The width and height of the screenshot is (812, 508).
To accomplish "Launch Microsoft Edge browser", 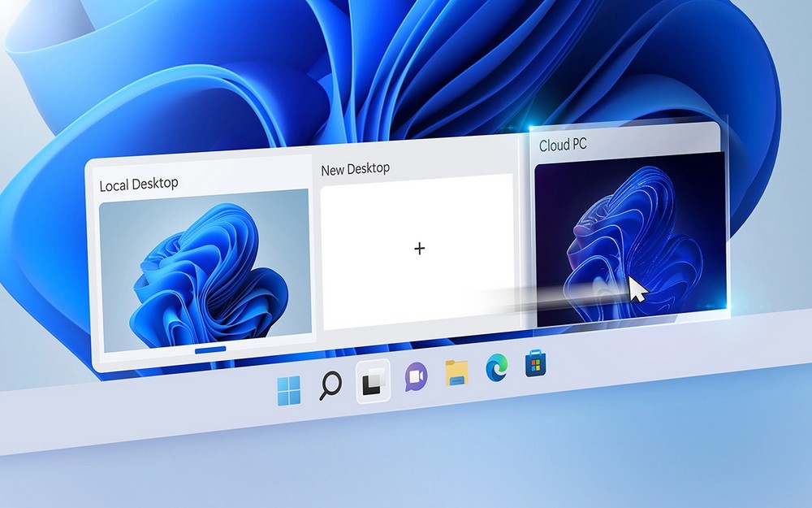I will pos(496,368).
